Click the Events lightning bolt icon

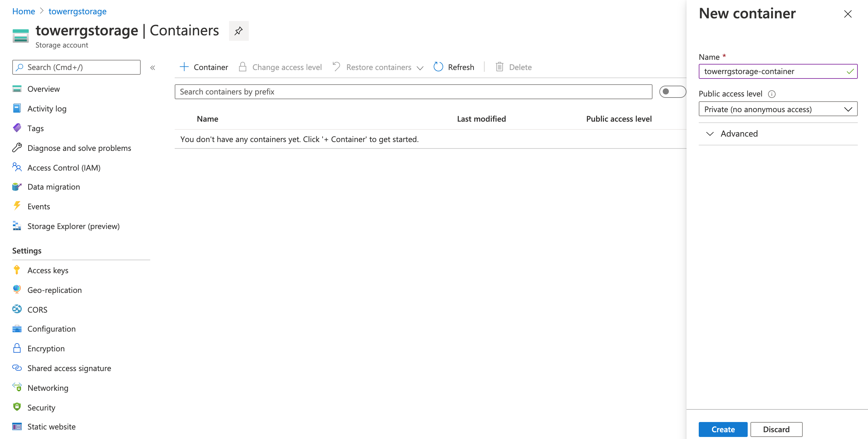pyautogui.click(x=17, y=206)
